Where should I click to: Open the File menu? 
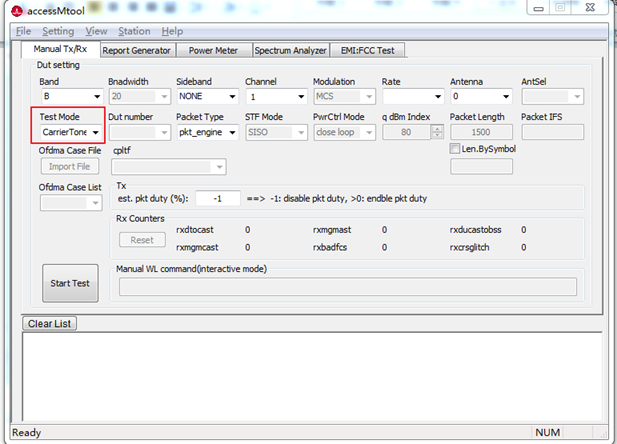[23, 31]
